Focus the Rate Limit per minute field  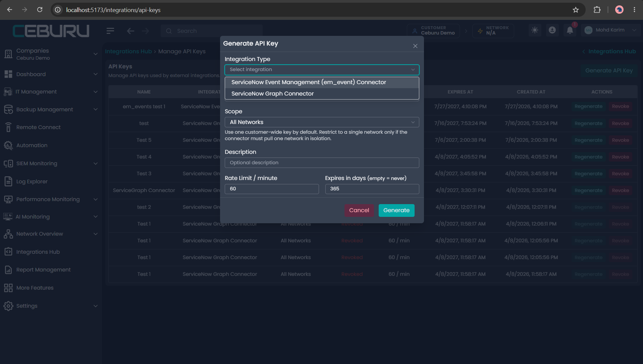click(x=272, y=189)
